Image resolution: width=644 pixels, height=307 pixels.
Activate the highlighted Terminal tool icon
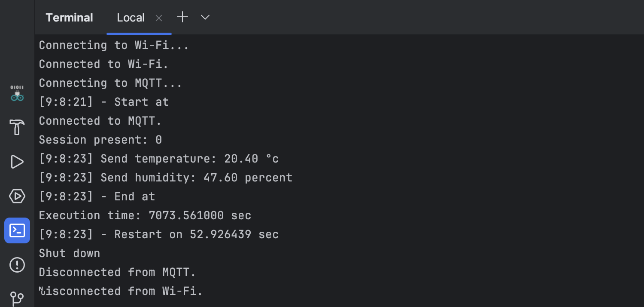tap(17, 230)
